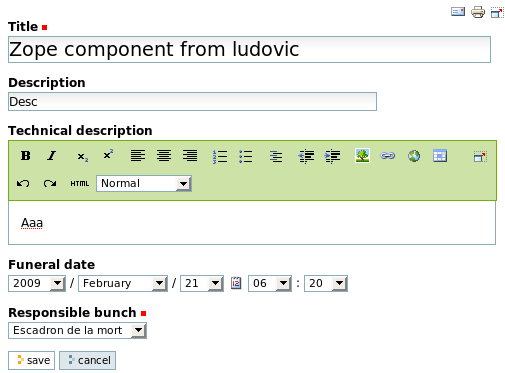Expand the Escadron de la mort dropdown
Viewport: 505px width, 373px height.
[x=77, y=330]
